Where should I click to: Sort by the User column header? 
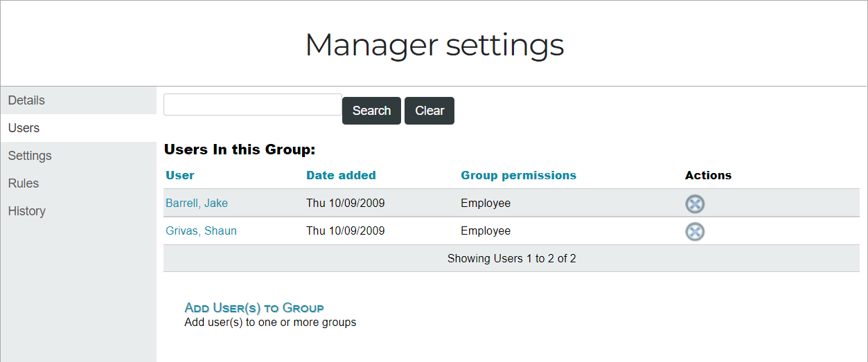coord(180,175)
